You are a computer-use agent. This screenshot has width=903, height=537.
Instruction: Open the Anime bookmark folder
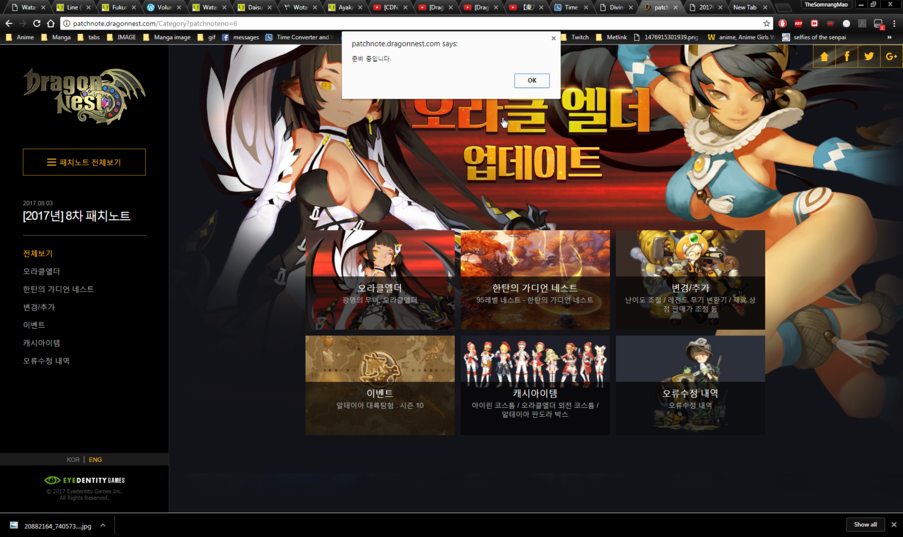20,37
